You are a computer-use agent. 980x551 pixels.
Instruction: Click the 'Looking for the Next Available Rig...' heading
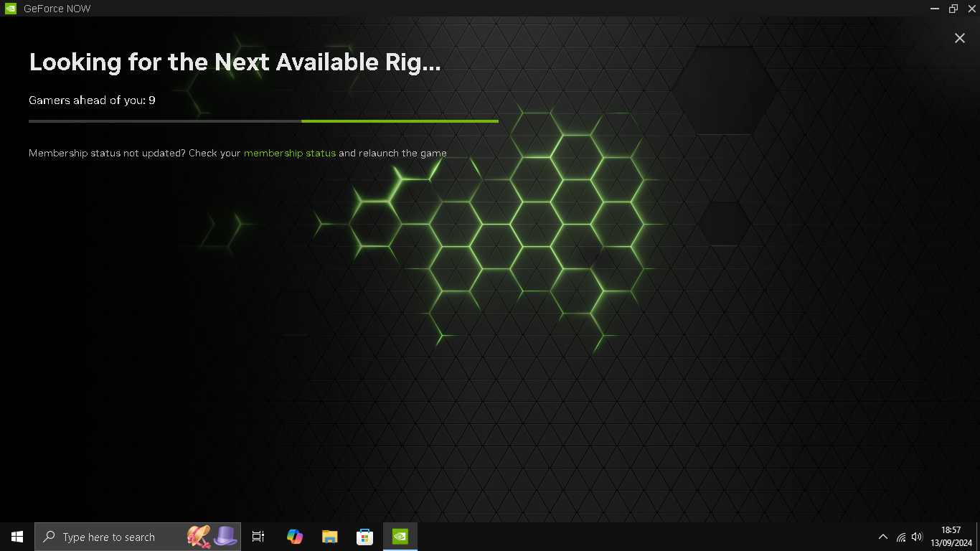235,63
